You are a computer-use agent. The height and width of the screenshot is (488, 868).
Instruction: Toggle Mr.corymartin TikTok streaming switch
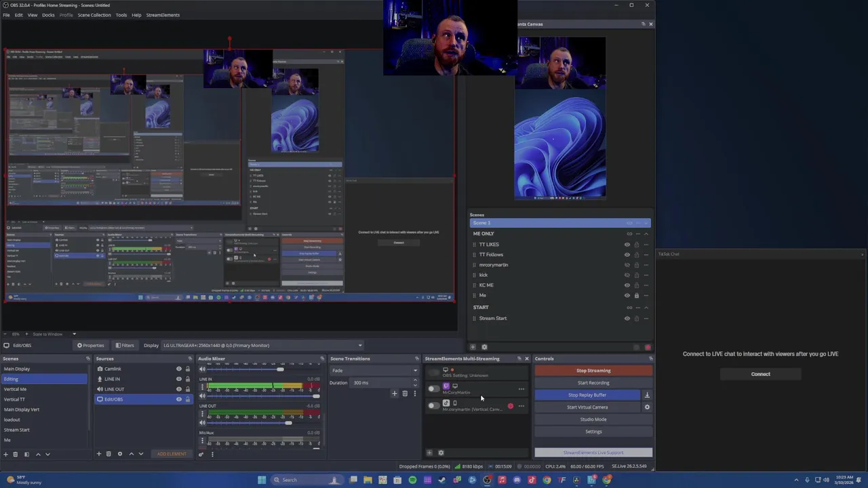tap(433, 406)
